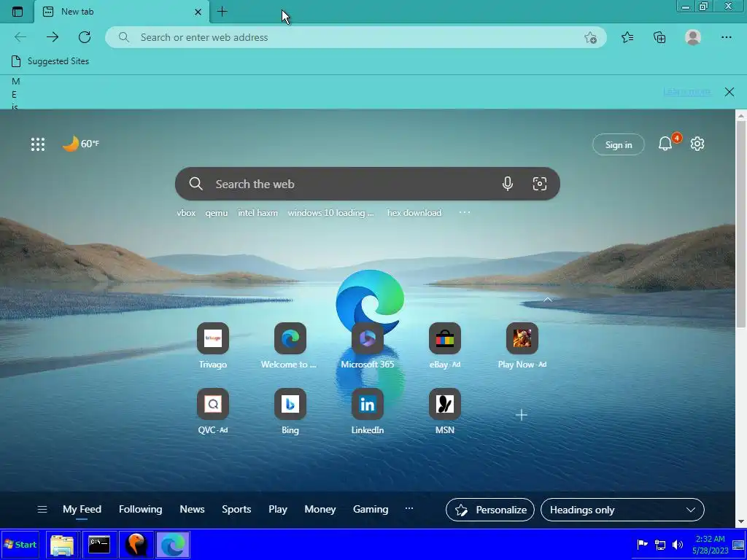Open the Microsoft 365 quick link

pos(368,346)
